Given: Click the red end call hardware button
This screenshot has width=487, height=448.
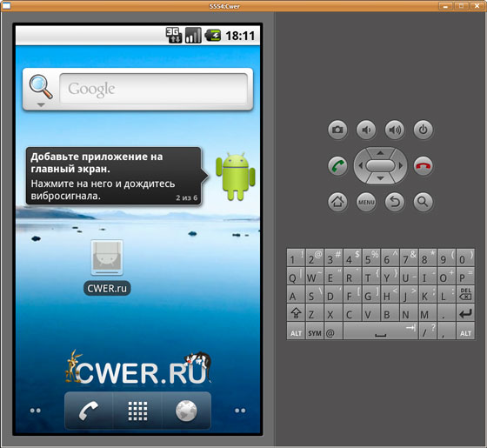Looking at the screenshot, I should pyautogui.click(x=424, y=166).
